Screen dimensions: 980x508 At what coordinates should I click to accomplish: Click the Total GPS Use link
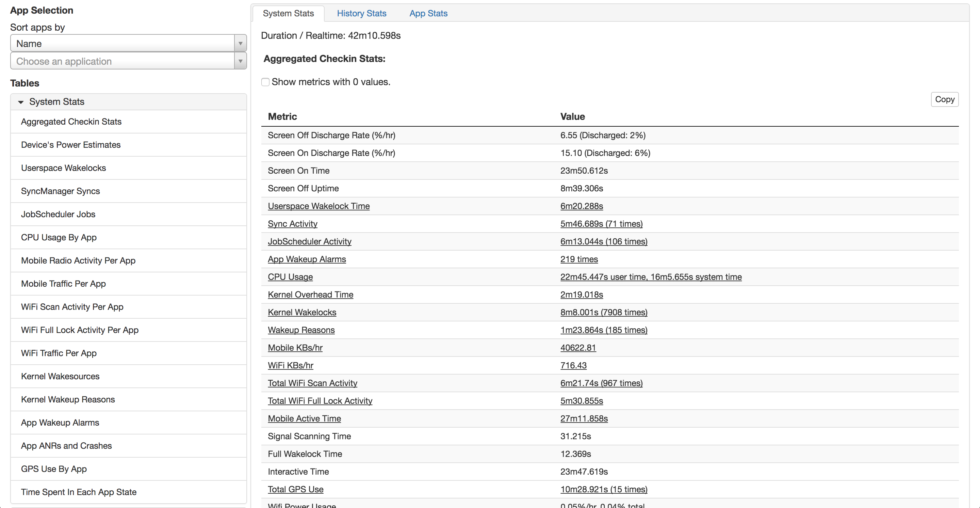tap(295, 489)
